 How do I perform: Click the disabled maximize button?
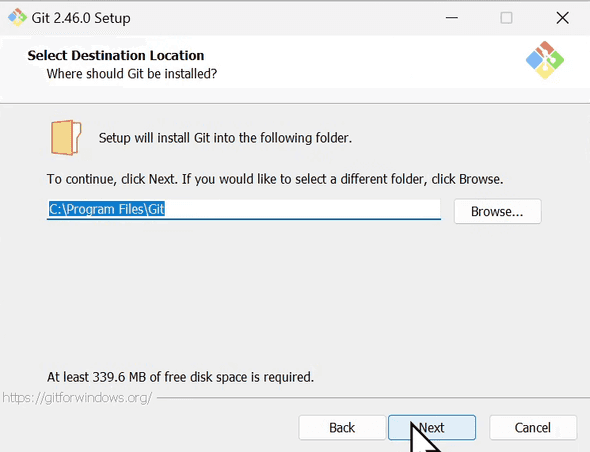pos(506,18)
